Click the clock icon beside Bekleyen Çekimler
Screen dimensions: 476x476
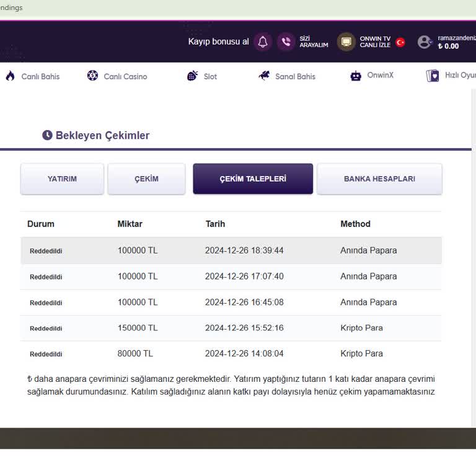point(47,135)
